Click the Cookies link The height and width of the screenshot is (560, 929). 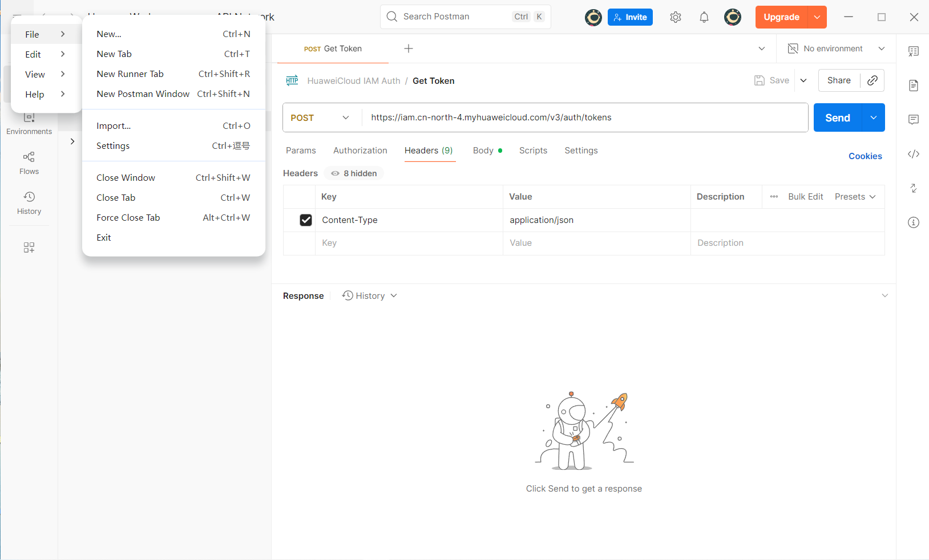pyautogui.click(x=865, y=156)
